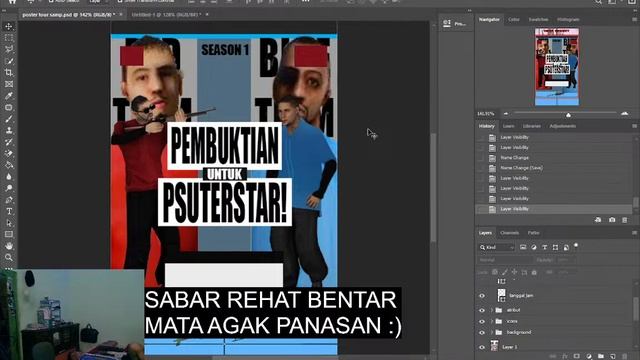Create a new group folder

click(x=601, y=356)
